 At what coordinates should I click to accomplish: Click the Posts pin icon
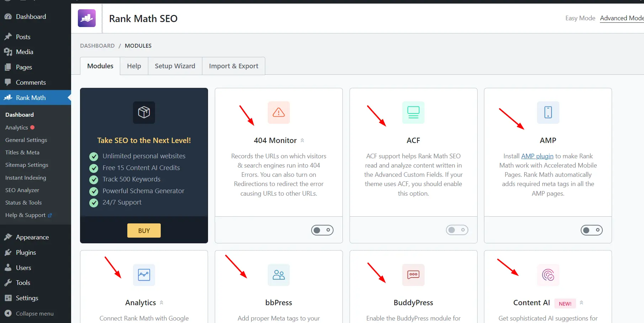pyautogui.click(x=8, y=37)
